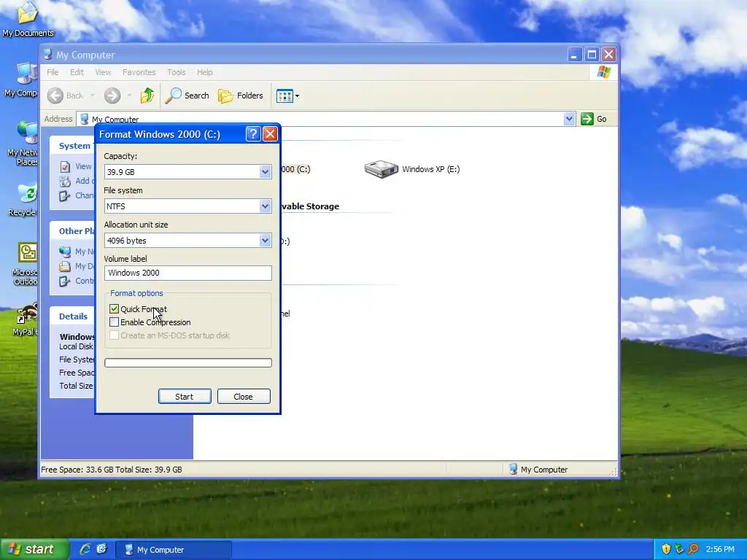
Task: Open the Tools menu
Action: (x=177, y=72)
